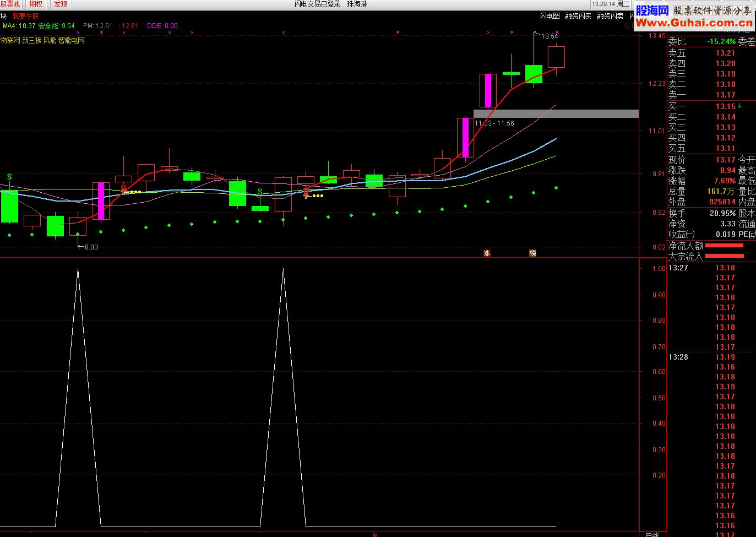
Task: Click the 安全线: 9.54 indicator label
Action: click(56, 26)
